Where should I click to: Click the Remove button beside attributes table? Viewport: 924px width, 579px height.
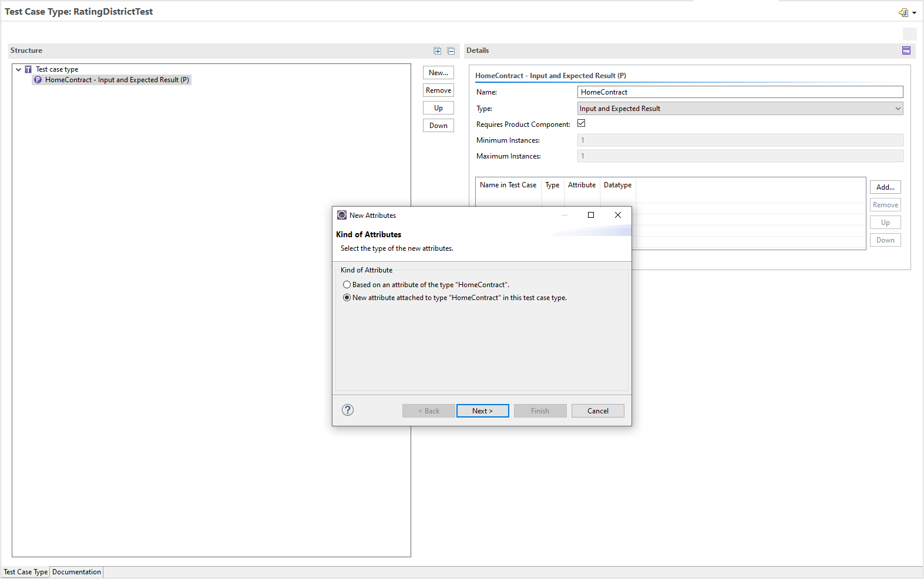pos(885,205)
